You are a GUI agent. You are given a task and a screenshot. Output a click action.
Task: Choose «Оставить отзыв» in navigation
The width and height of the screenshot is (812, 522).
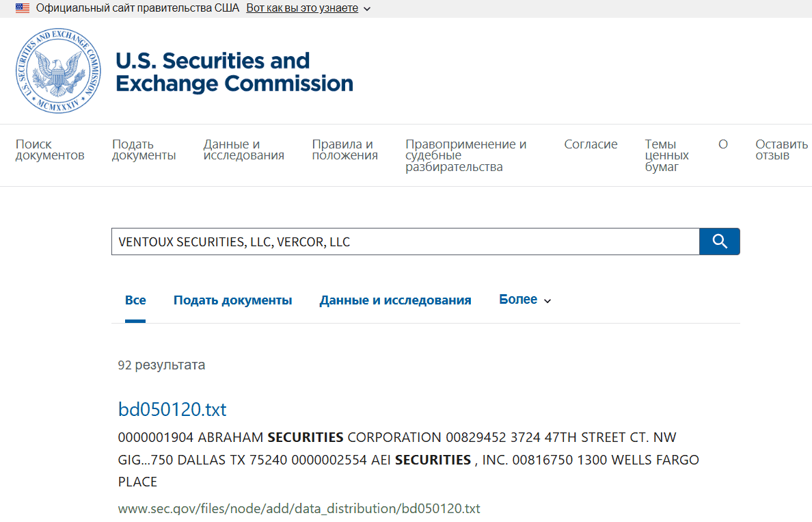(x=779, y=149)
